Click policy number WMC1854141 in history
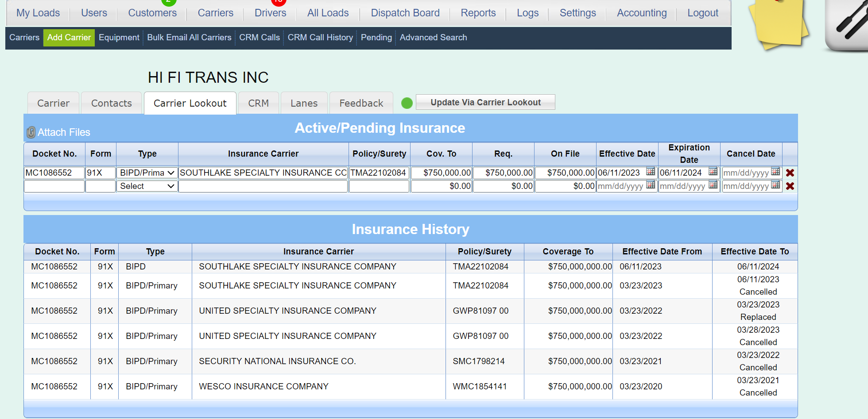 click(x=480, y=386)
